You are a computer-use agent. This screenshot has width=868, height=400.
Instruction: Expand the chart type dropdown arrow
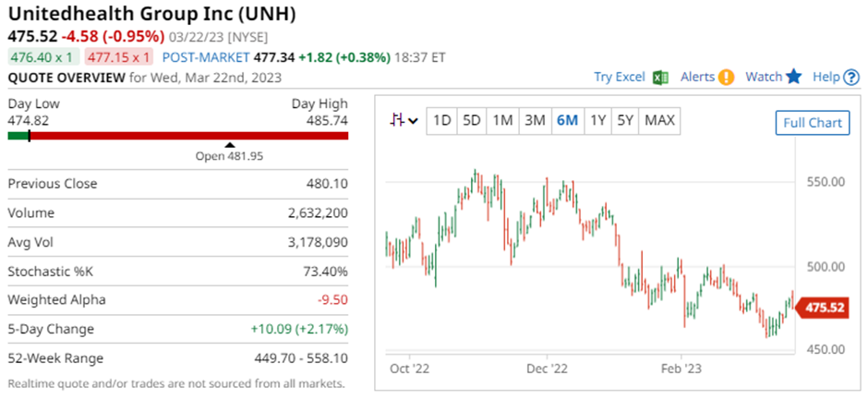[413, 120]
